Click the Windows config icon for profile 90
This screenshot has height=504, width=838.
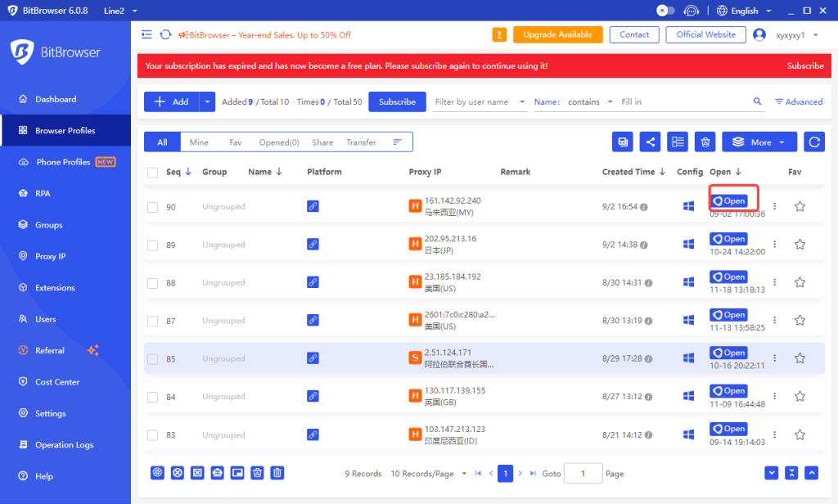[688, 206]
